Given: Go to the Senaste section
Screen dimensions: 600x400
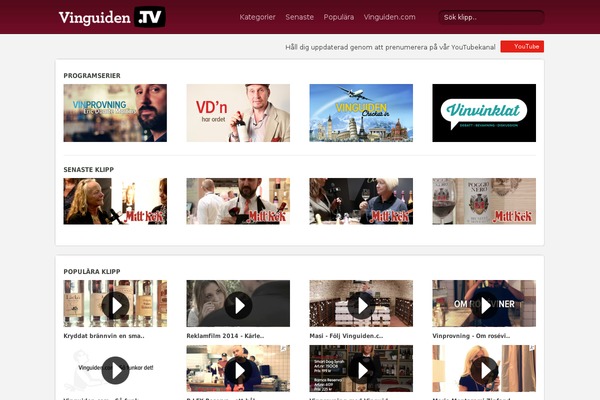Looking at the screenshot, I should point(299,17).
